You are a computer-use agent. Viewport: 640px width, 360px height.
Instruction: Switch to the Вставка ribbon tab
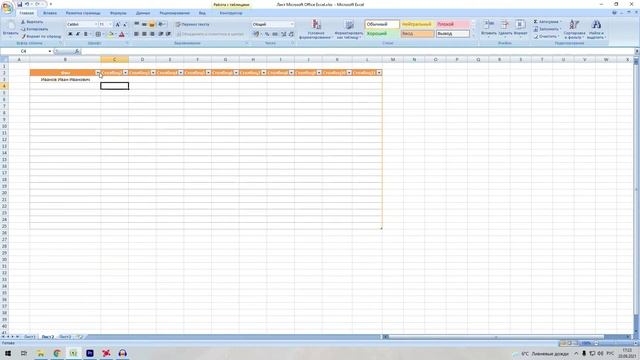50,13
